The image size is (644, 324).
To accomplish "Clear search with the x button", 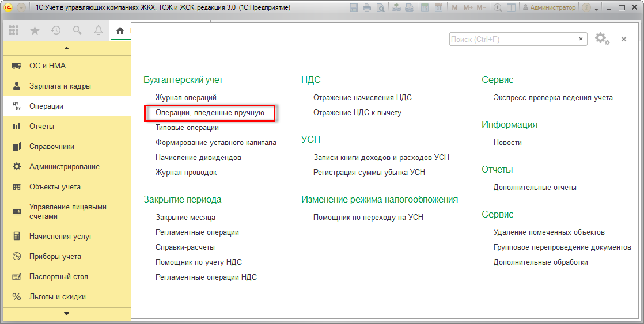I will tap(581, 39).
